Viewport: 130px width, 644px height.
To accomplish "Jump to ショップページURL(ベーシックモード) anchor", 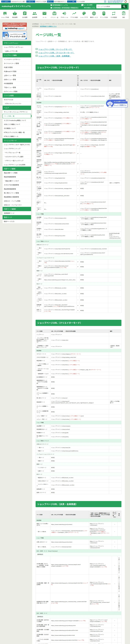I will coord(55,49).
